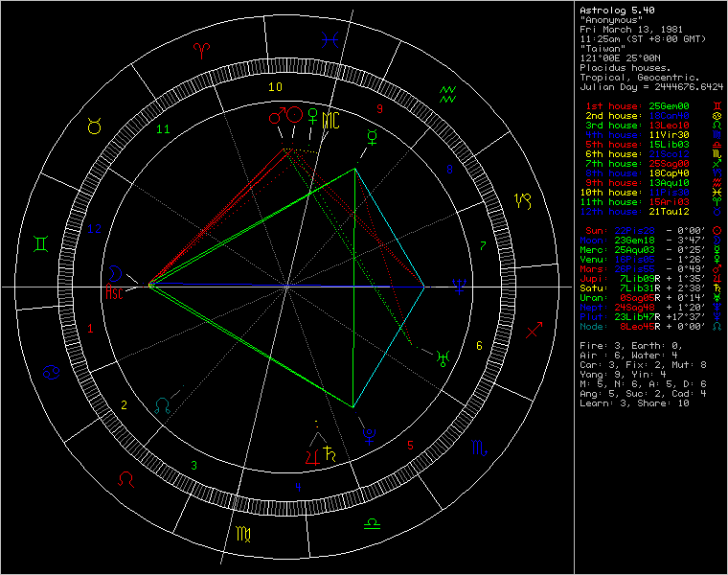
Task: Click the blue Moon crescent symbol
Action: click(115, 273)
